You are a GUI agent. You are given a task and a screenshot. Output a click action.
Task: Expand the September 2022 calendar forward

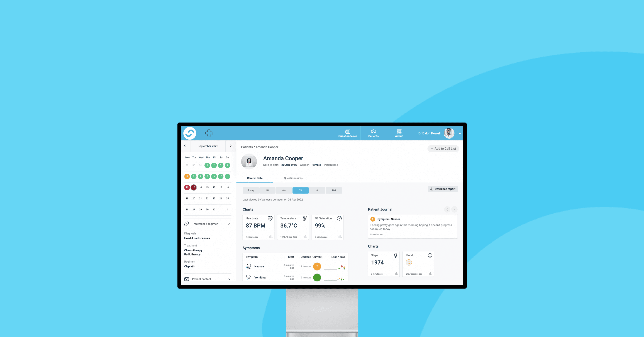coord(230,146)
